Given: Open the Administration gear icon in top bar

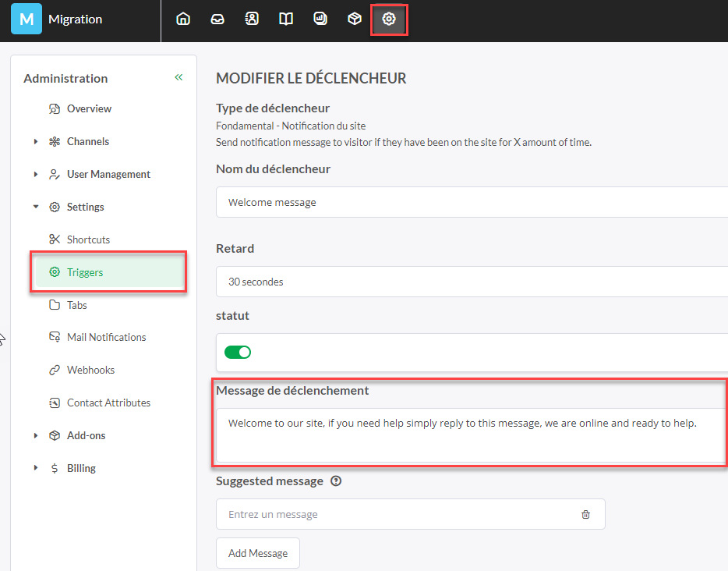Looking at the screenshot, I should (x=389, y=19).
